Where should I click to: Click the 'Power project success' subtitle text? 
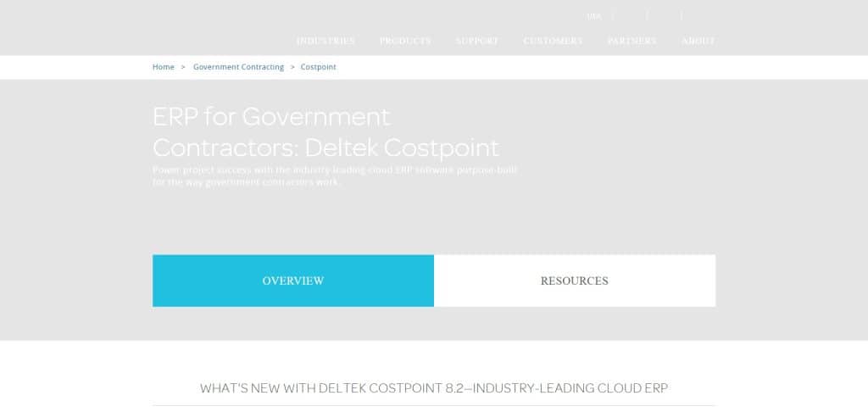[x=335, y=176]
